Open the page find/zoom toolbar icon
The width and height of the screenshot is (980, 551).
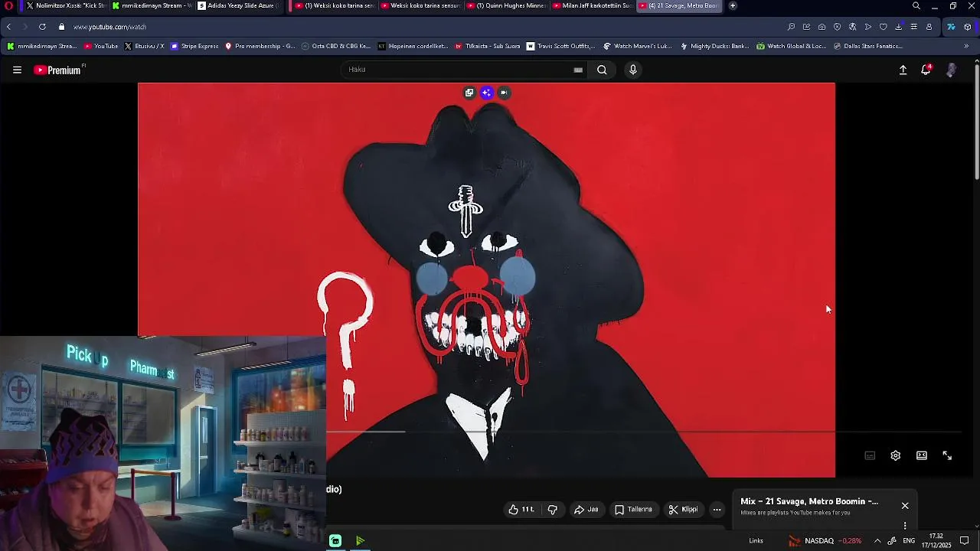pyautogui.click(x=791, y=27)
